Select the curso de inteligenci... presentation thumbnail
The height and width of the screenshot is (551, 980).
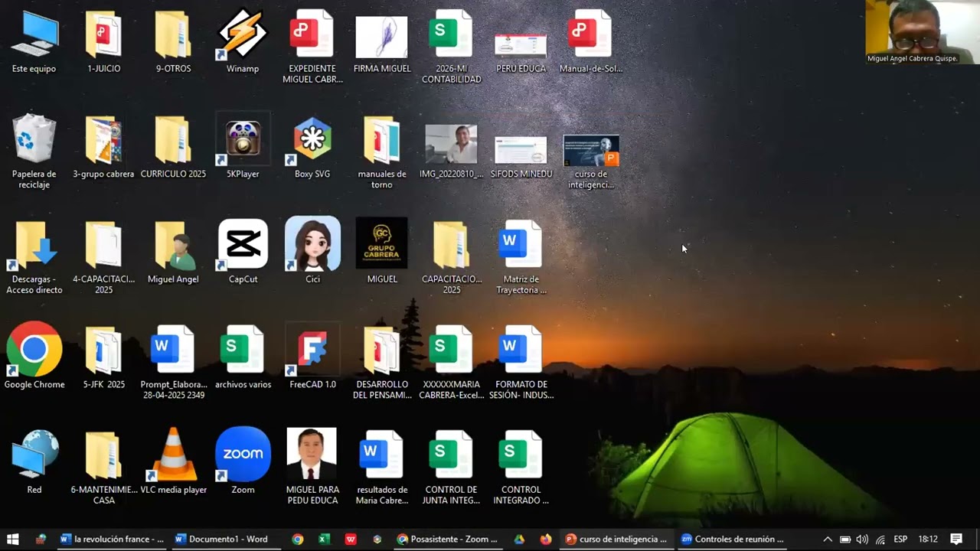[590, 161]
